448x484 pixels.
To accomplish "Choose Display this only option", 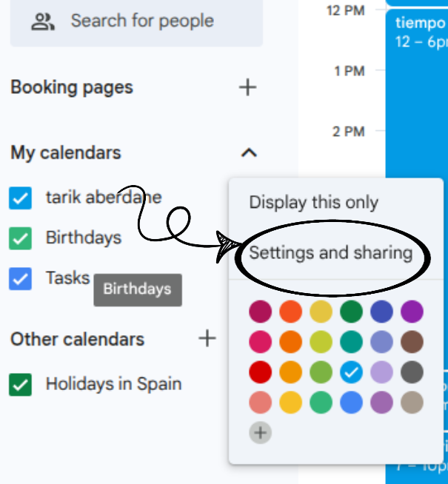I will tap(313, 203).
